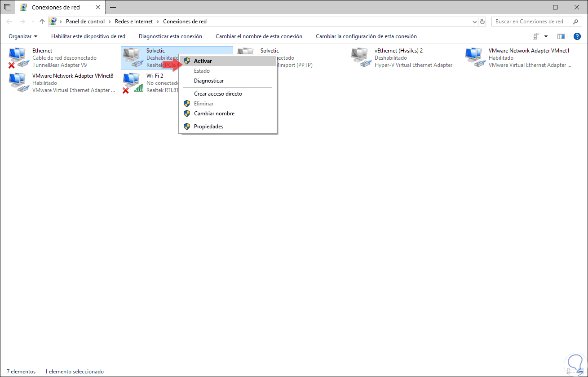The image size is (588, 377).
Task: Click the change view icon
Action: (x=537, y=36)
